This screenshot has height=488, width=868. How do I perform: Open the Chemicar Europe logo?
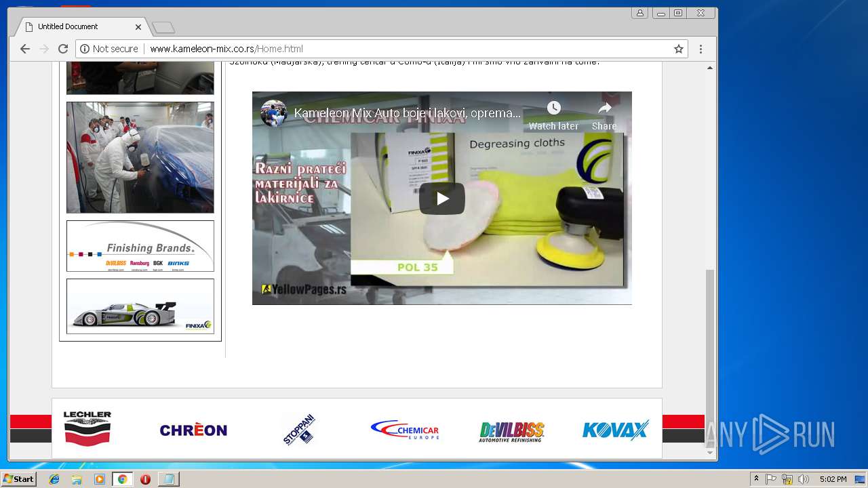[405, 430]
